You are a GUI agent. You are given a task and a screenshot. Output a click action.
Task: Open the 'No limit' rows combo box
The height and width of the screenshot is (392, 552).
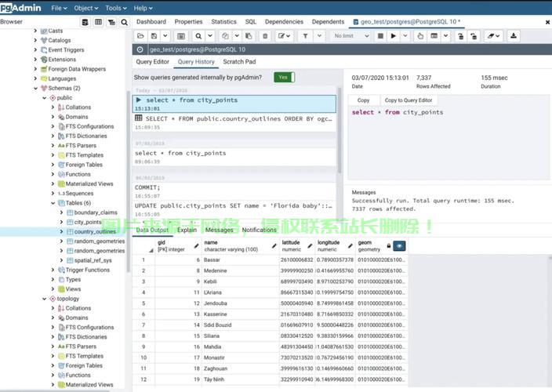350,36
